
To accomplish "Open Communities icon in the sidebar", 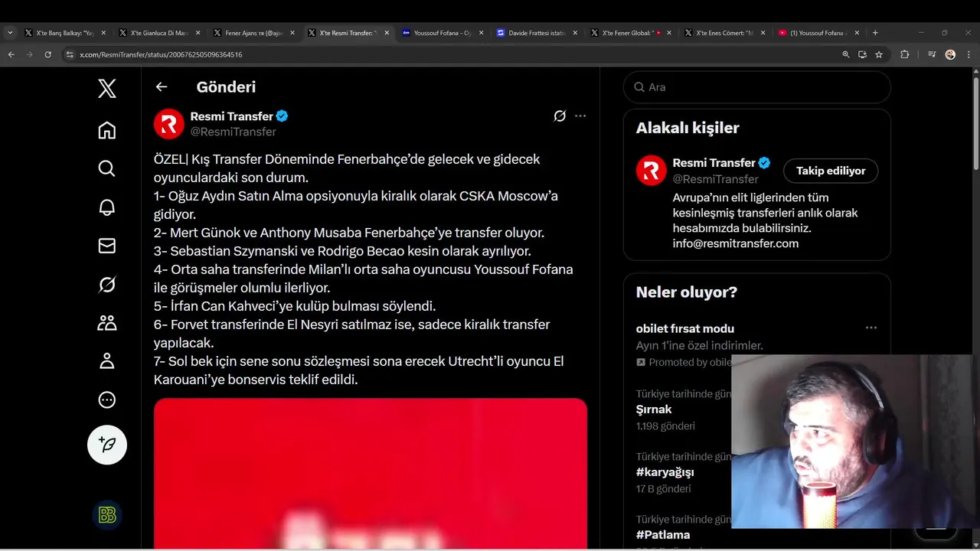I will [107, 323].
